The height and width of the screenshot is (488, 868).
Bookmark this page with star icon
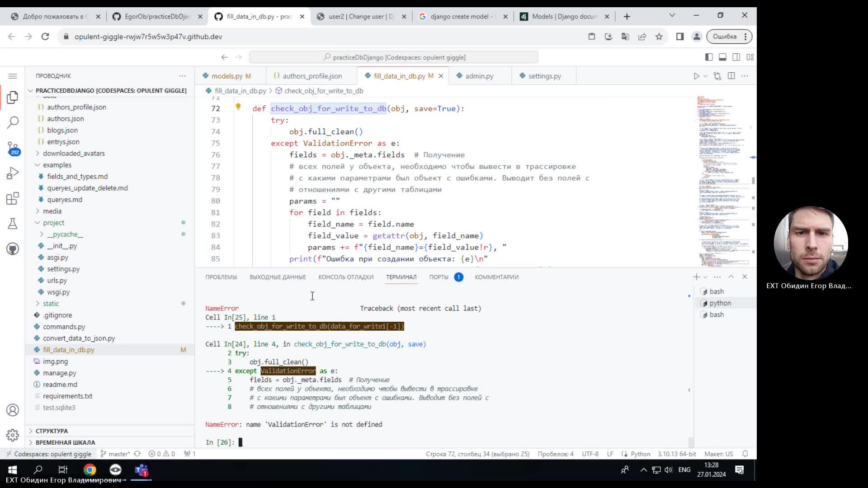coord(659,36)
